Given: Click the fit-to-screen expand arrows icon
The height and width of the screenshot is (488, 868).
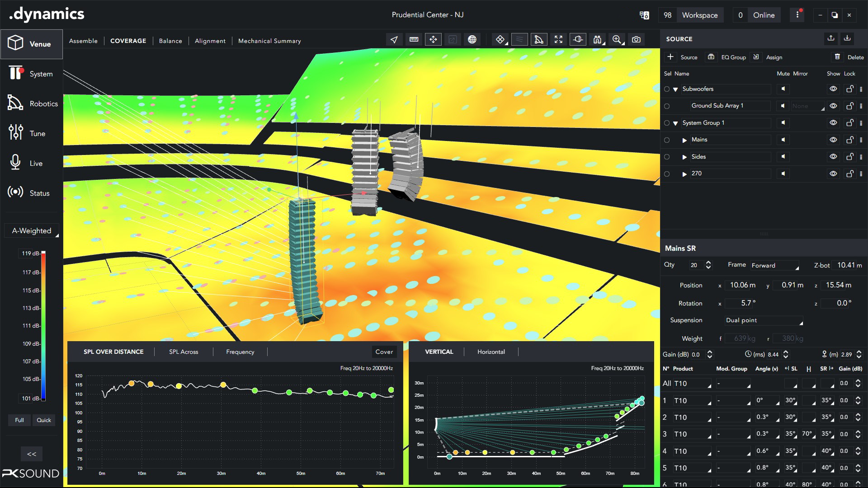Looking at the screenshot, I should pos(558,40).
